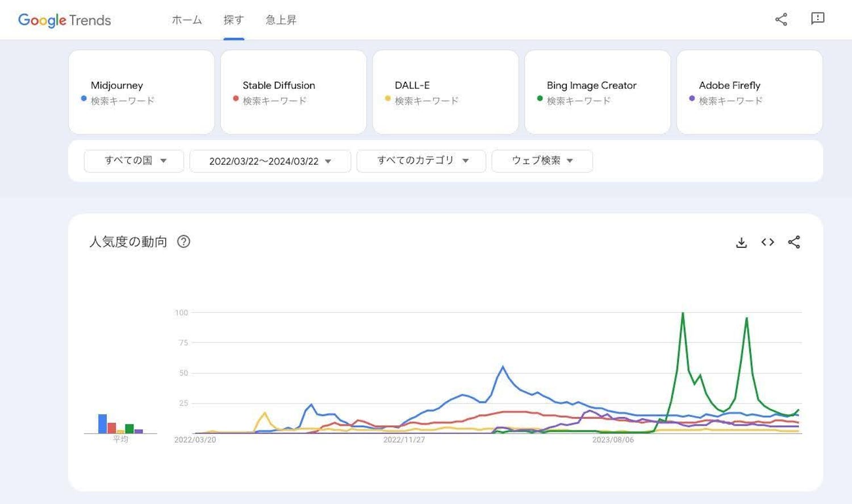852x504 pixels.
Task: Open the send feedback icon
Action: pyautogui.click(x=817, y=19)
